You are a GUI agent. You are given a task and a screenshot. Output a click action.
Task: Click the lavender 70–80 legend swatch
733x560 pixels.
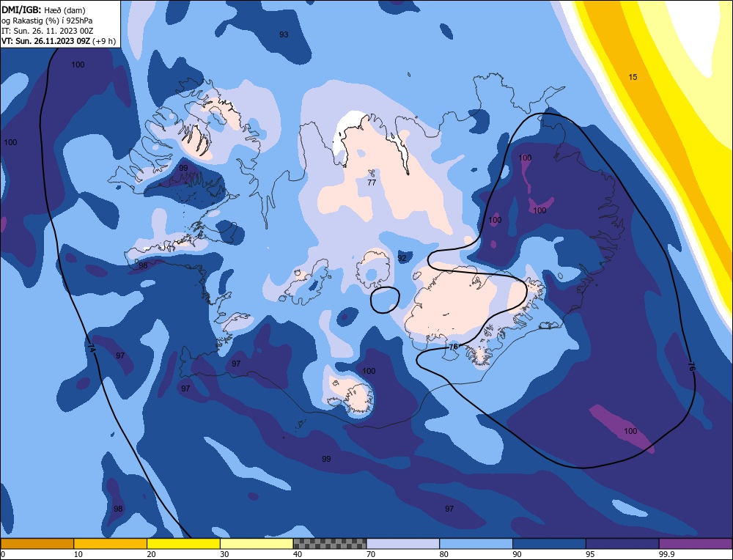pyautogui.click(x=403, y=544)
